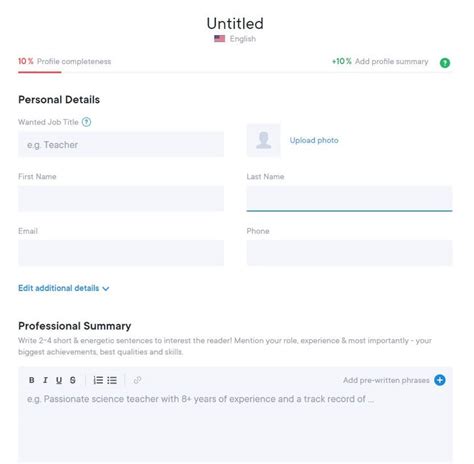
Task: Toggle bold formatting in summary editor
Action: [x=32, y=380]
